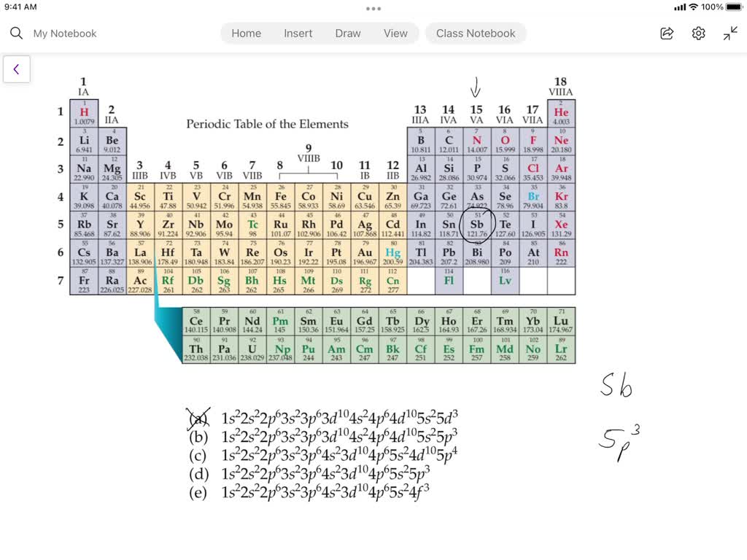The image size is (747, 560).
Task: Open the Settings gear
Action: [697, 33]
